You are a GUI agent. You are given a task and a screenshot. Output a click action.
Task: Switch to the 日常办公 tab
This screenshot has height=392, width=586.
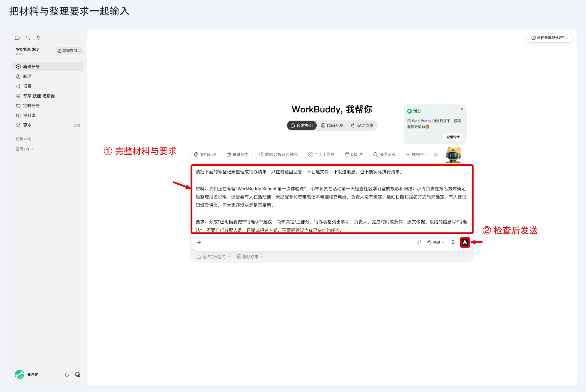pyautogui.click(x=302, y=125)
